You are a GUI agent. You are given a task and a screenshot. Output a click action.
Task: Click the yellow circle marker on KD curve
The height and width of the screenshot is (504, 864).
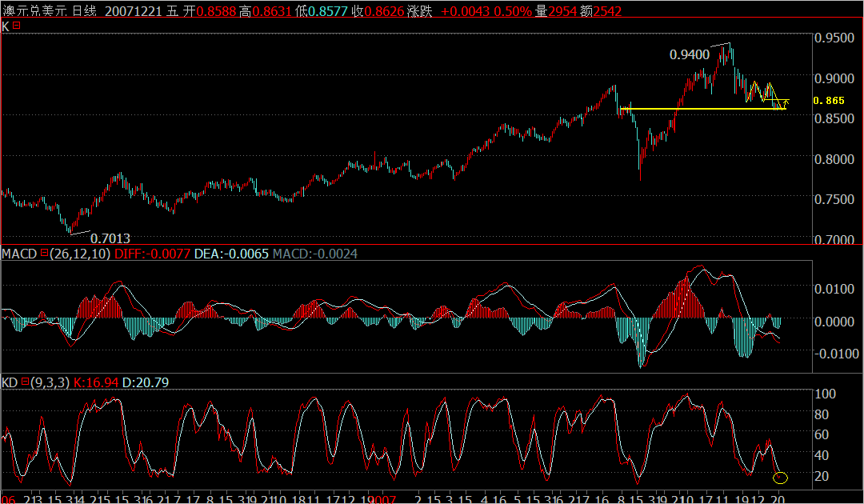tap(781, 477)
